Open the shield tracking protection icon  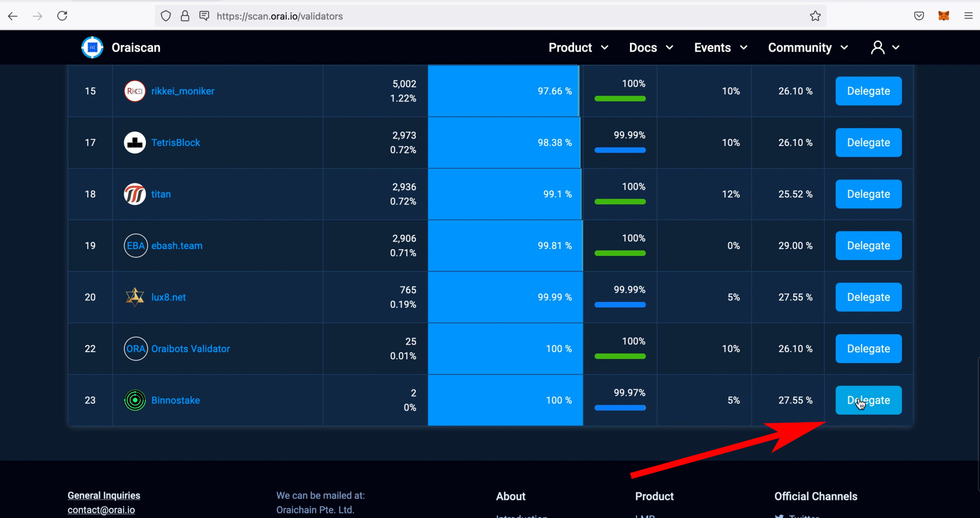pos(165,16)
